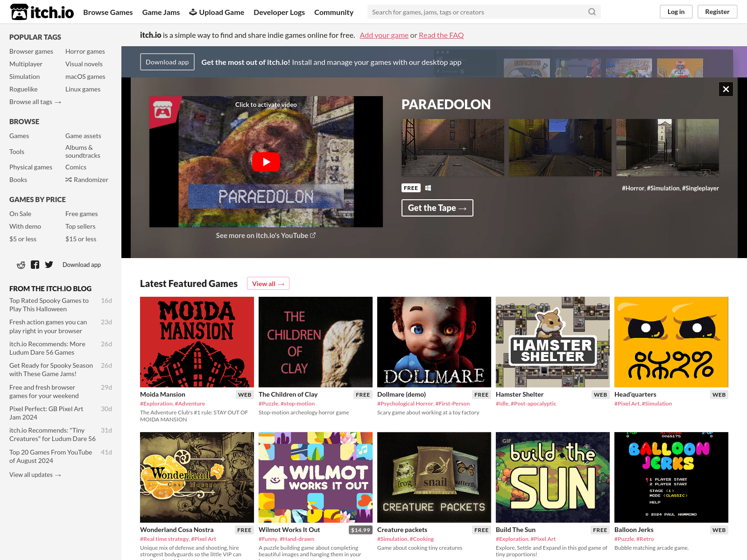This screenshot has width=747, height=560.
Task: Open See more on itch.io's YouTube
Action: 266,236
